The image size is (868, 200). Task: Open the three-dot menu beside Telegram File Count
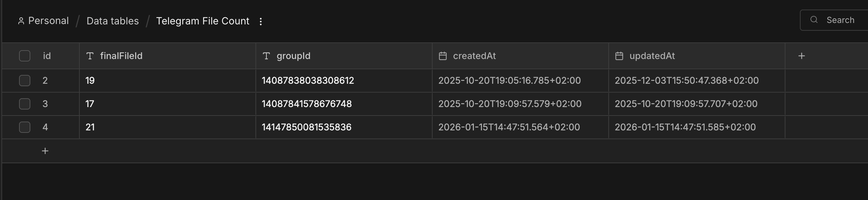coord(261,22)
